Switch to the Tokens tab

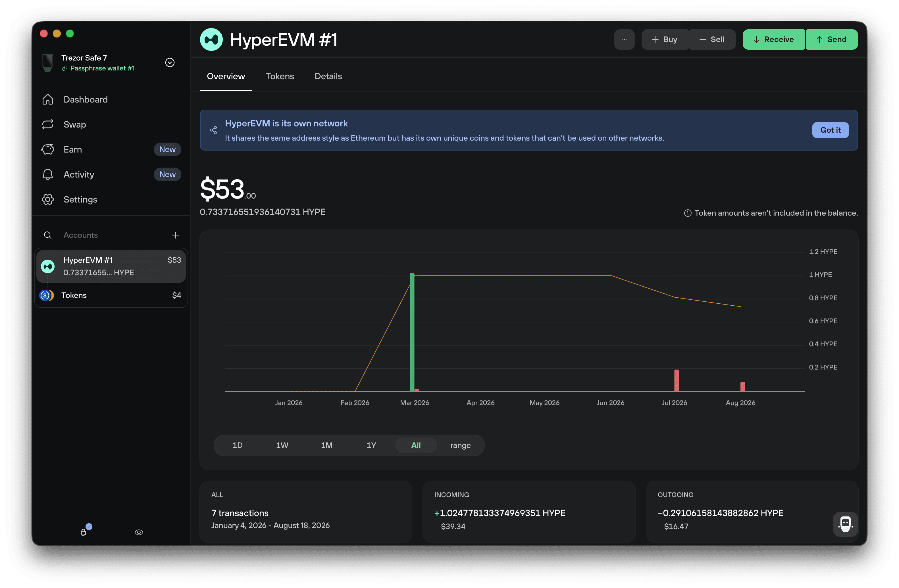point(280,76)
